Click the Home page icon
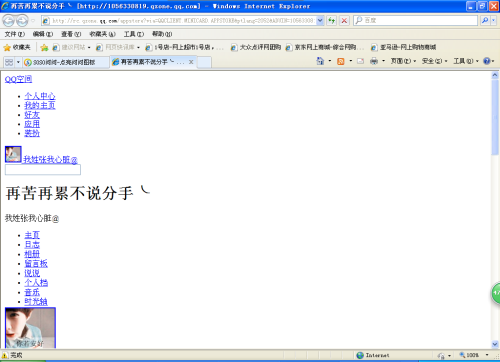 click(x=320, y=61)
